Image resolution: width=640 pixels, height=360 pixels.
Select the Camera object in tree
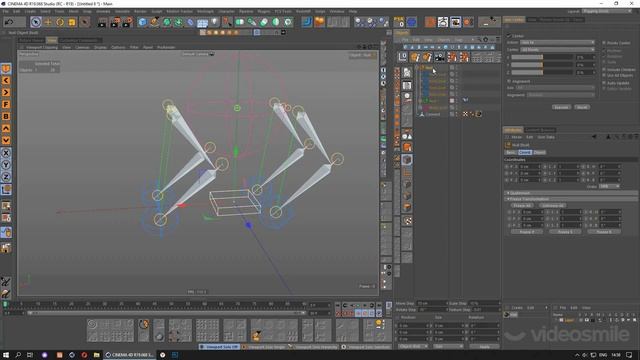[433, 114]
